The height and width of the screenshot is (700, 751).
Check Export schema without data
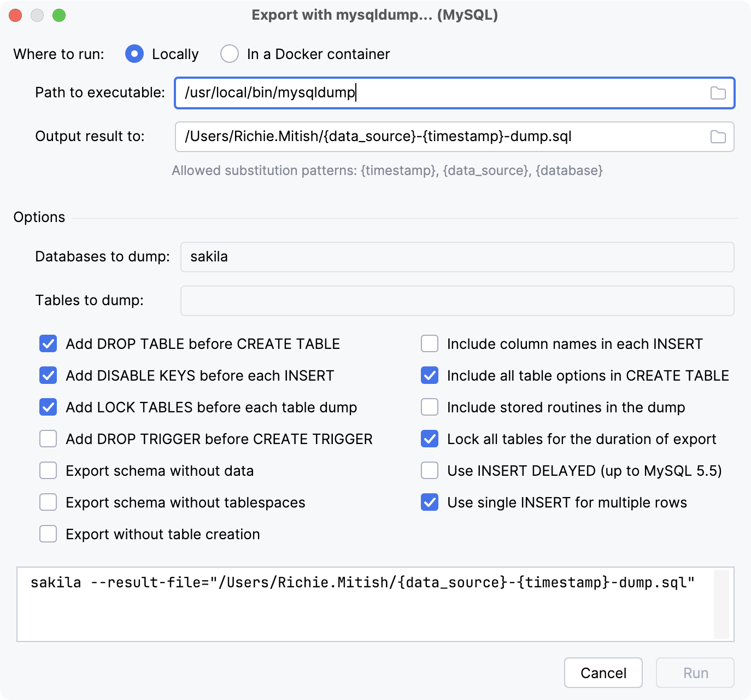48,470
